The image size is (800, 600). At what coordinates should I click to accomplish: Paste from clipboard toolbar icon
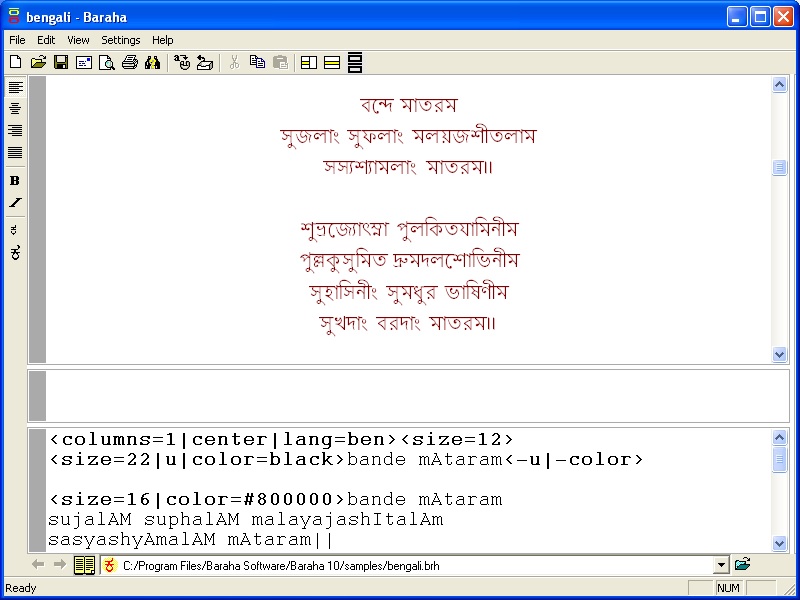click(280, 62)
